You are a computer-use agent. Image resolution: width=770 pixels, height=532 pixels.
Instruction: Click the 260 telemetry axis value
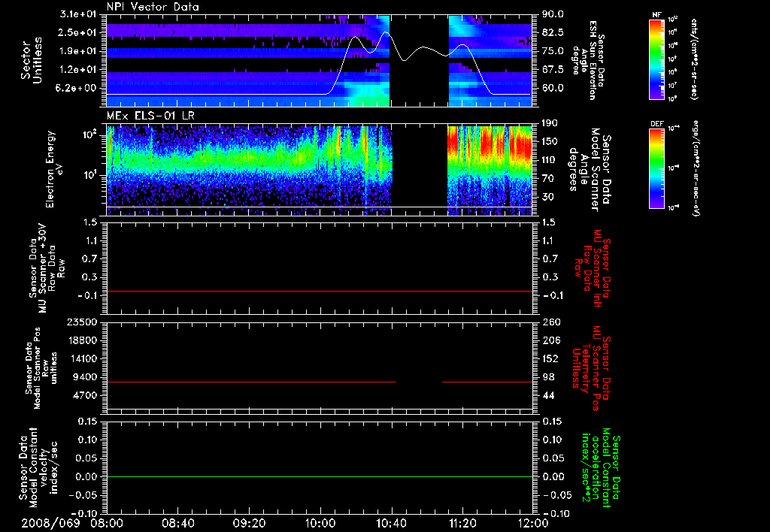point(550,322)
